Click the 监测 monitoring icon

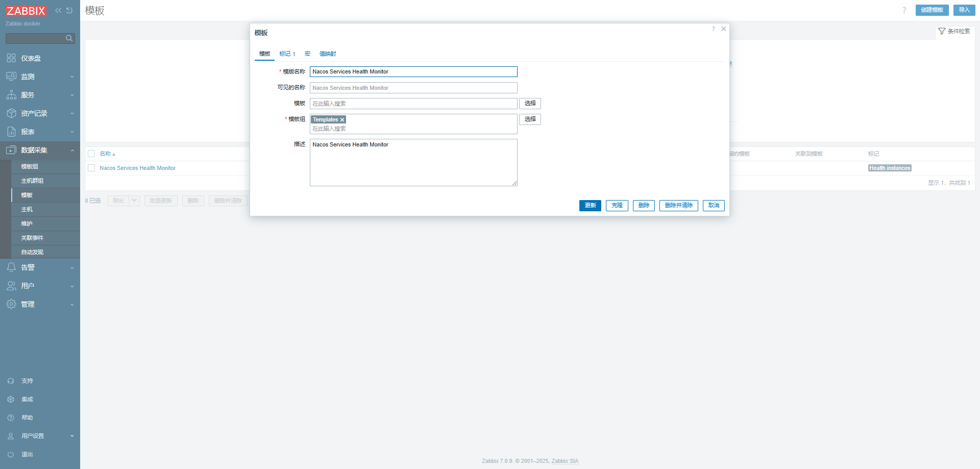(x=11, y=77)
